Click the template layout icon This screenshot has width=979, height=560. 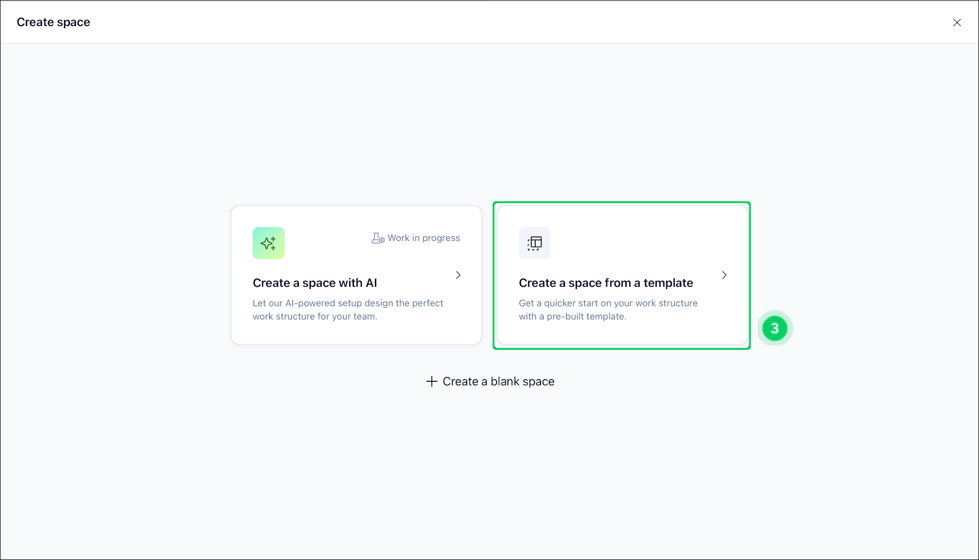point(535,243)
